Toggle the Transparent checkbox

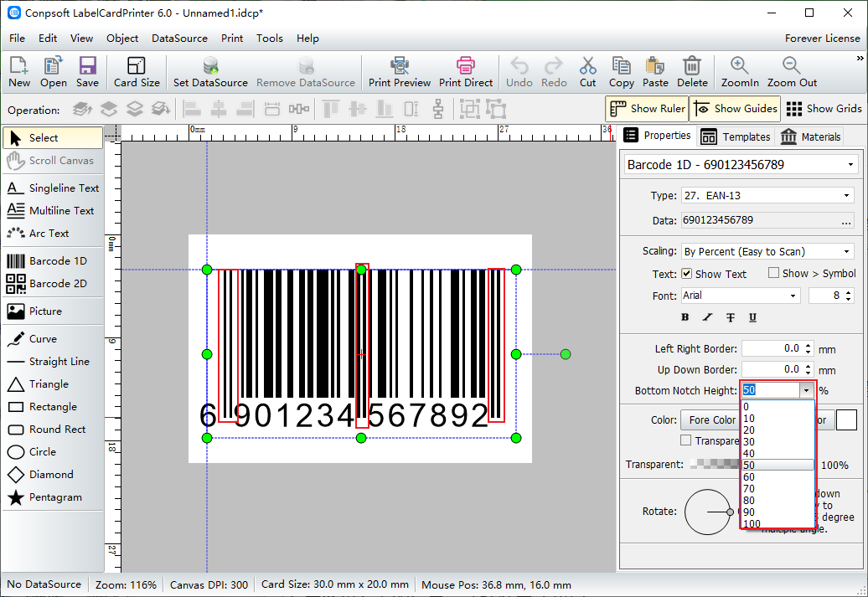[x=686, y=440]
